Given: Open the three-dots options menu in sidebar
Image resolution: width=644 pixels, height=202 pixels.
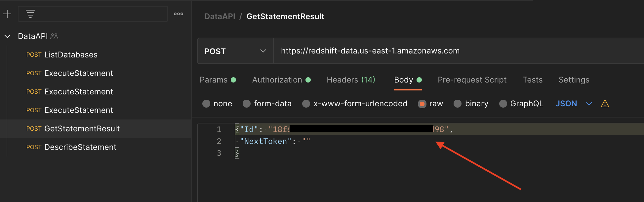Looking at the screenshot, I should 179,14.
